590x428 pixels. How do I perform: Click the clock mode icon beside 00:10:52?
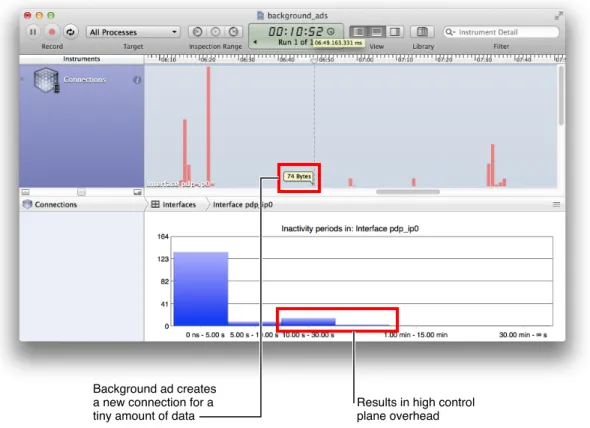tap(331, 32)
